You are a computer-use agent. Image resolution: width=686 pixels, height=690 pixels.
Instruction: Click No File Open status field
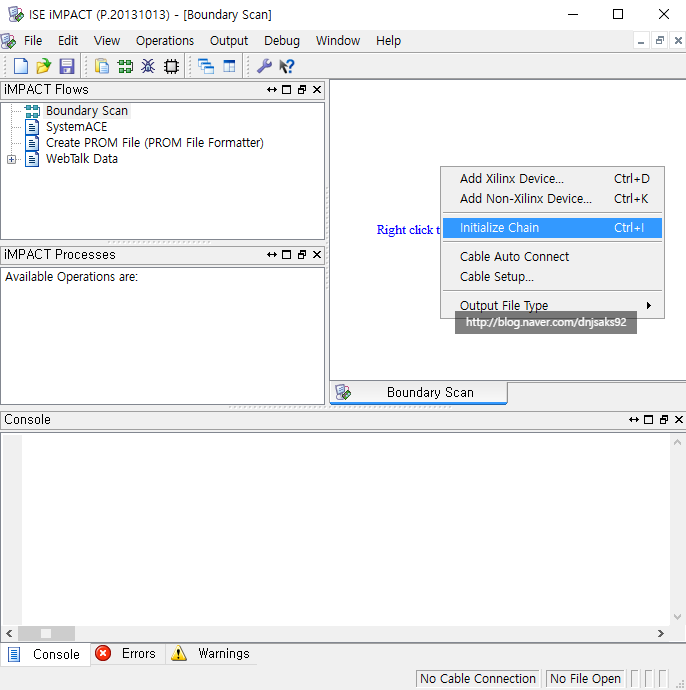(x=585, y=679)
